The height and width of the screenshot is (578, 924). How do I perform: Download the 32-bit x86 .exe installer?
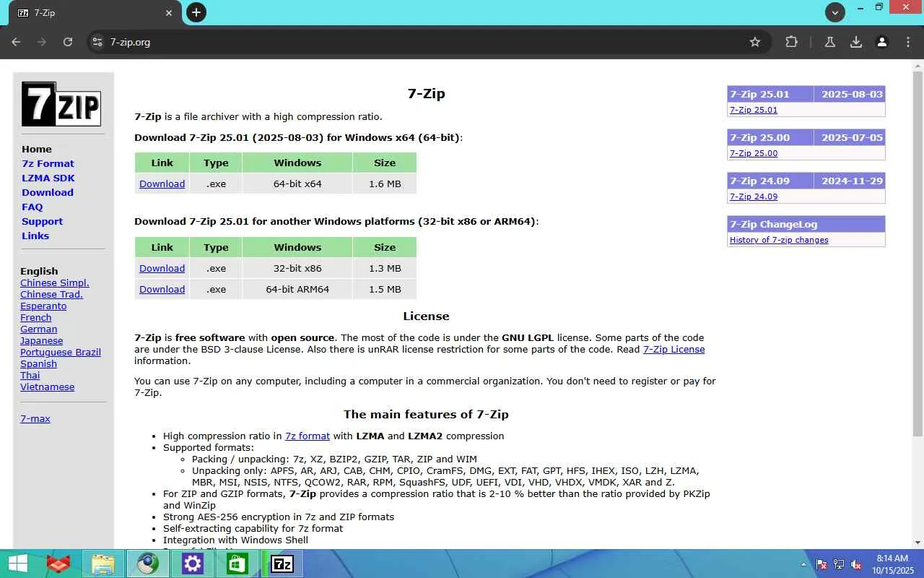(x=162, y=268)
